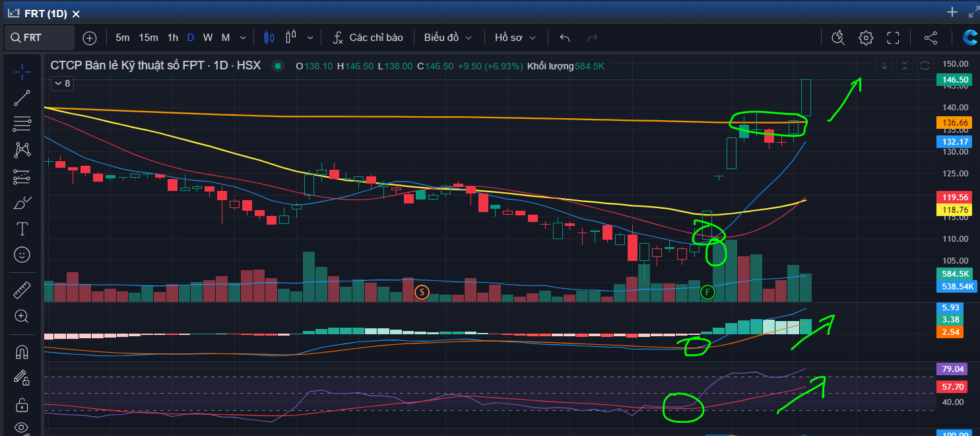Image resolution: width=980 pixels, height=436 pixels.
Task: Open quick search with lightning icon
Action: click(838, 38)
